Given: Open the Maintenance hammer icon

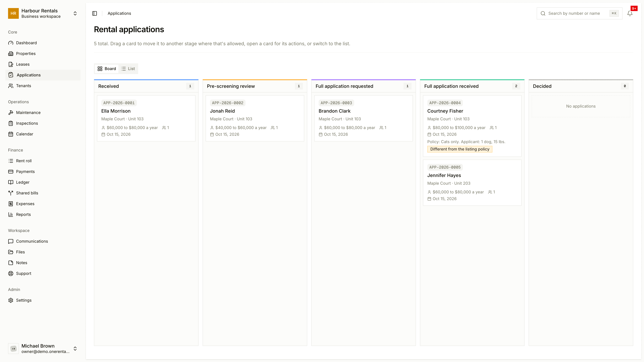Looking at the screenshot, I should pyautogui.click(x=11, y=113).
